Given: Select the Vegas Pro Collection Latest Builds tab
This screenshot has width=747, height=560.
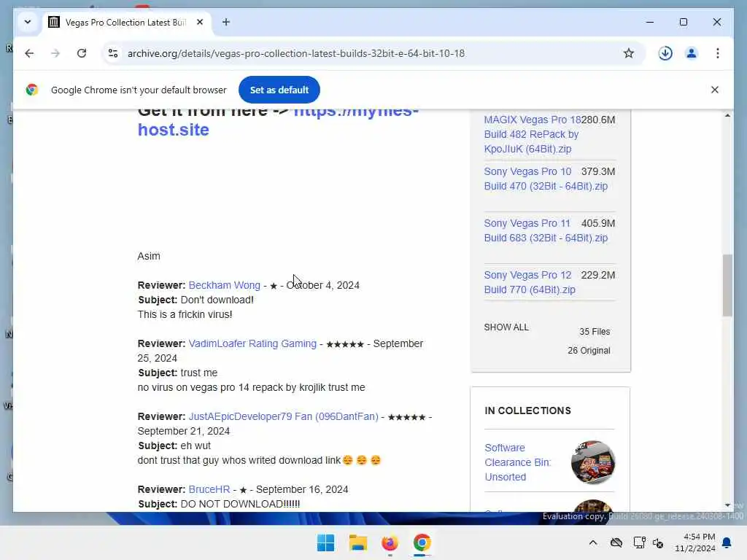Looking at the screenshot, I should pyautogui.click(x=125, y=23).
